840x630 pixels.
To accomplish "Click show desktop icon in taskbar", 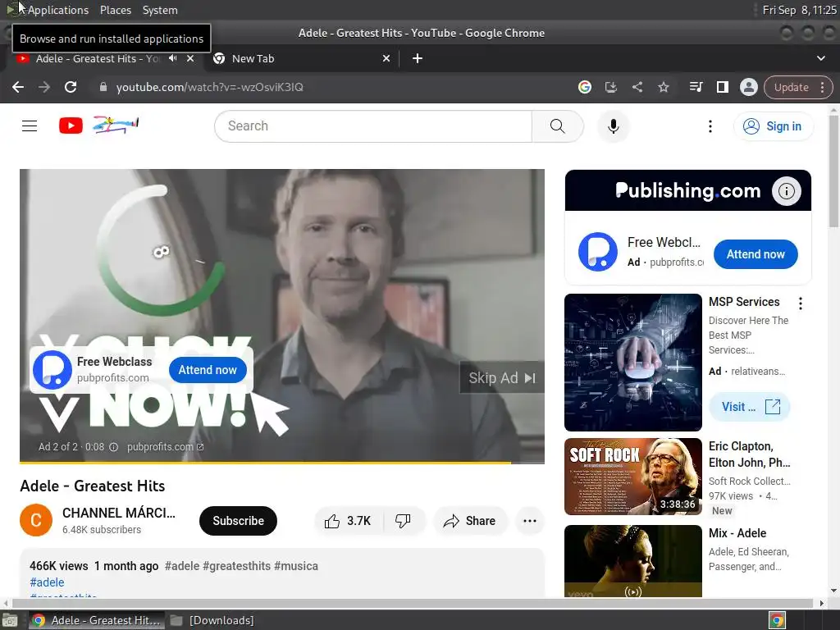I will (10, 620).
